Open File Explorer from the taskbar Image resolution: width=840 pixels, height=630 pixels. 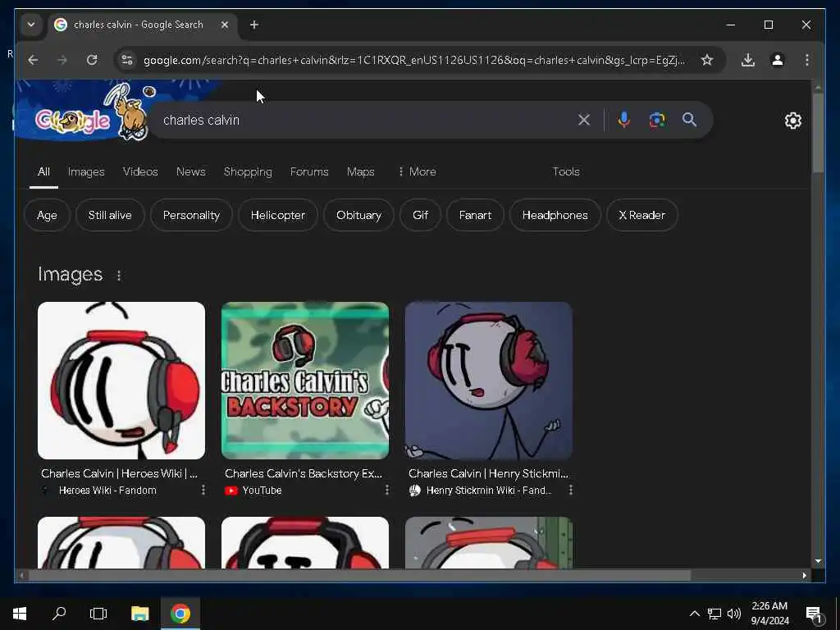click(x=139, y=614)
